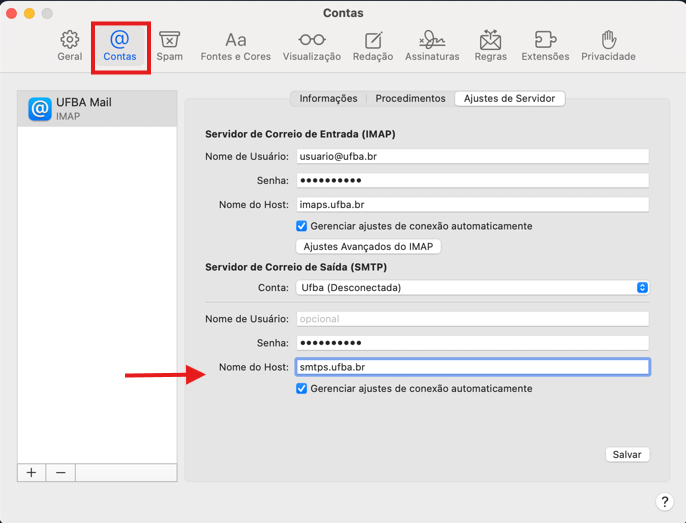
Task: Toggle IMAP automatic connection settings checkbox
Action: [302, 226]
